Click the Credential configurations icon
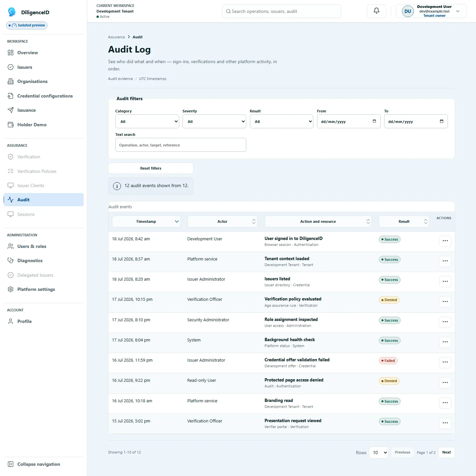The image size is (476, 476). [11, 96]
